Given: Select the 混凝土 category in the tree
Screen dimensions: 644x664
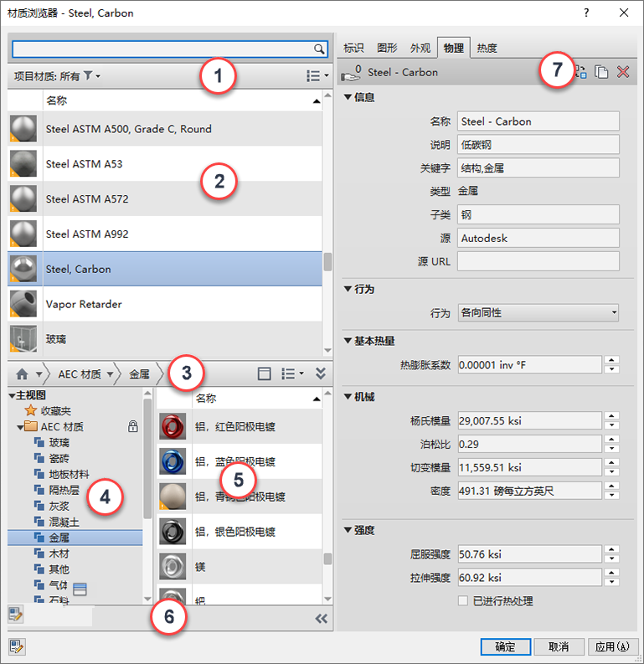Looking at the screenshot, I should click(64, 522).
